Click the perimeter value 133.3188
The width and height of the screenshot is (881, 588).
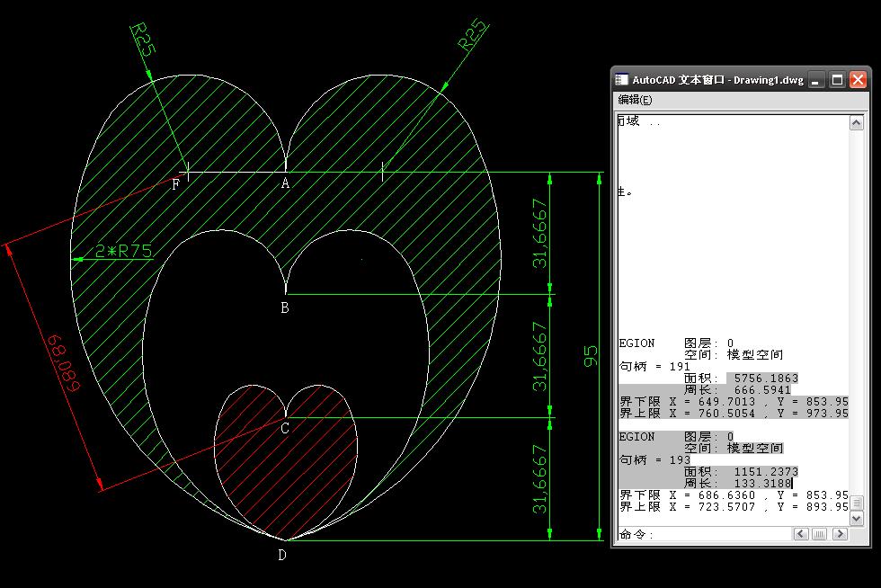tap(762, 483)
